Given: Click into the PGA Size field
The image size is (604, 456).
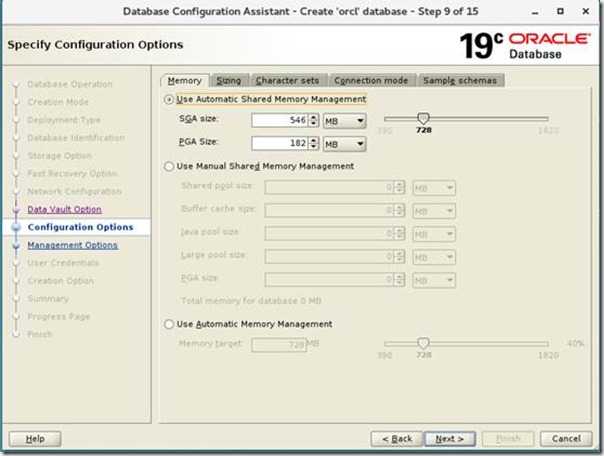Looking at the screenshot, I should click(x=280, y=143).
